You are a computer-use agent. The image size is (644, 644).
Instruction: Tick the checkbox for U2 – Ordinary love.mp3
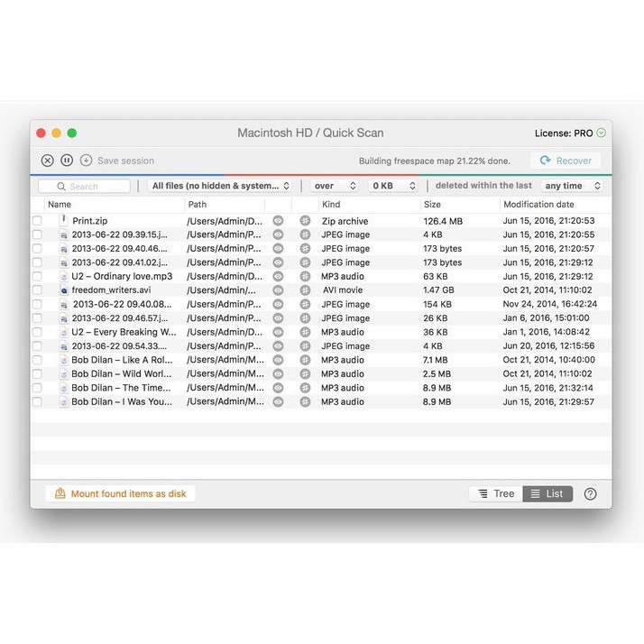37,277
